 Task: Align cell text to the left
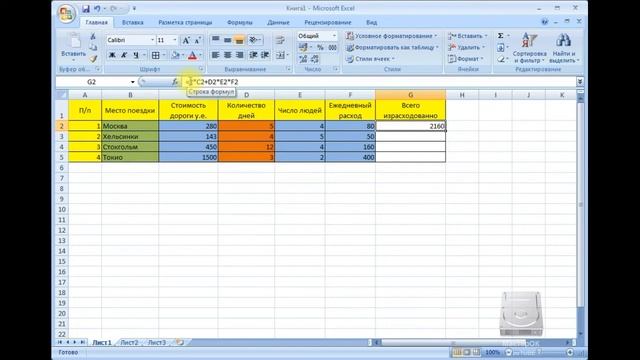coord(216,55)
